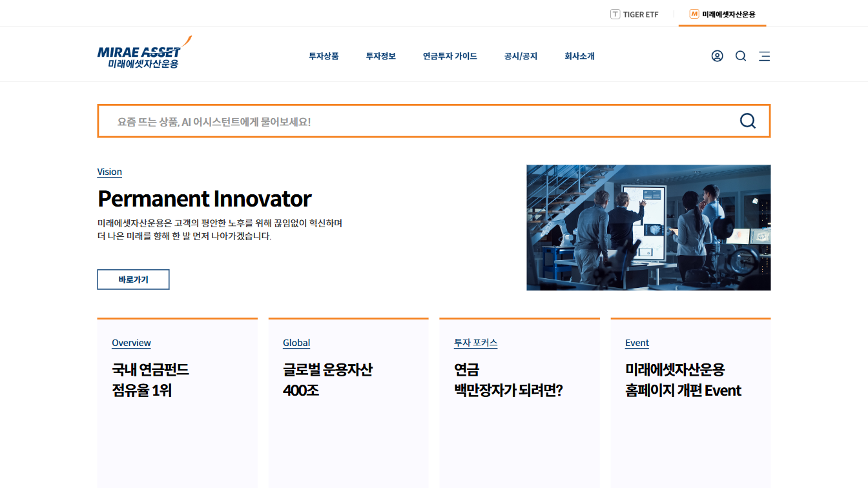The image size is (868, 488).
Task: Click the AI assistant search input field
Action: click(433, 121)
